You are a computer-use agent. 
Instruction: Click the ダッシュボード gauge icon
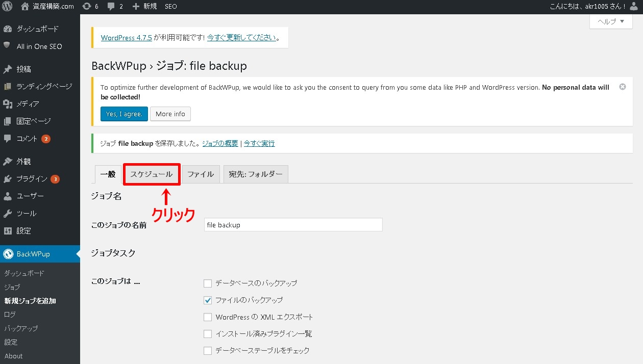tap(7, 29)
